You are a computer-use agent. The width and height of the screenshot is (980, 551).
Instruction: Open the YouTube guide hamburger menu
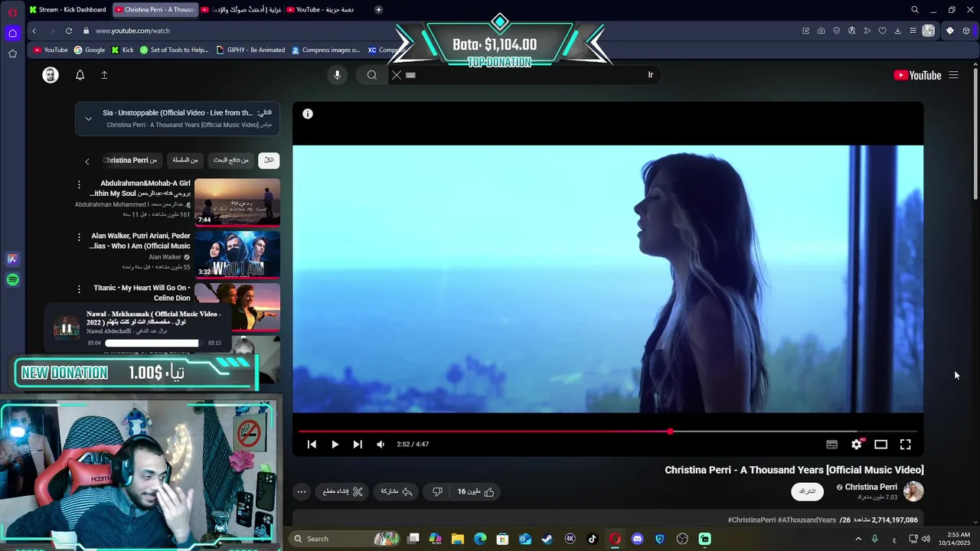(x=953, y=75)
